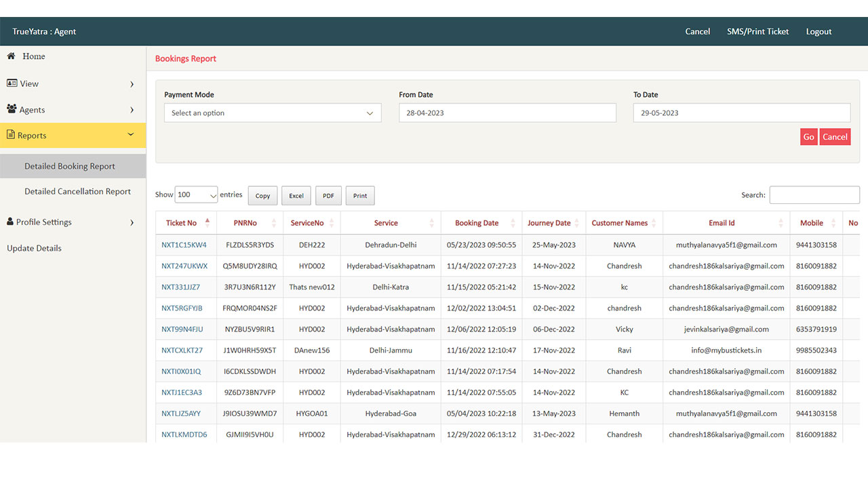Open Detailed Cancellation Report
This screenshot has width=868, height=488.
77,192
